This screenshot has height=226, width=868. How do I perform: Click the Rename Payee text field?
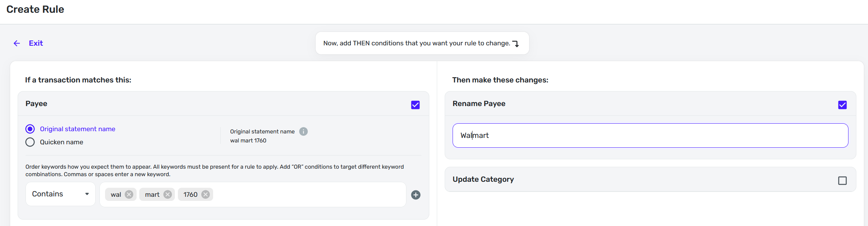click(x=650, y=136)
